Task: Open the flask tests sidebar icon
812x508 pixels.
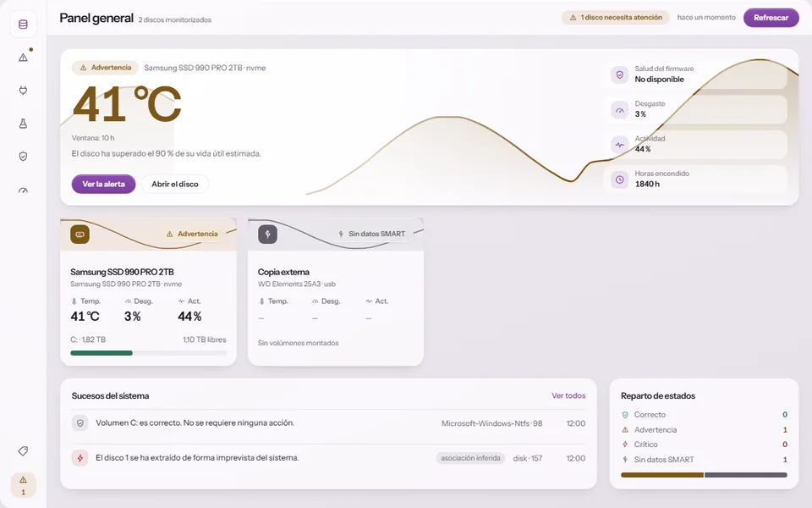Action: (24, 124)
